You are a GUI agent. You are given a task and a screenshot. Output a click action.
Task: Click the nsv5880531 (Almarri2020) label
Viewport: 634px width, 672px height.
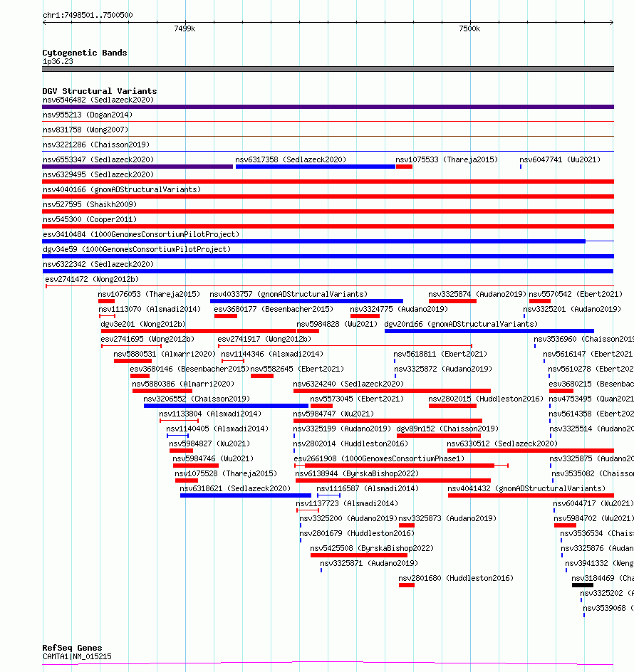pyautogui.click(x=165, y=355)
